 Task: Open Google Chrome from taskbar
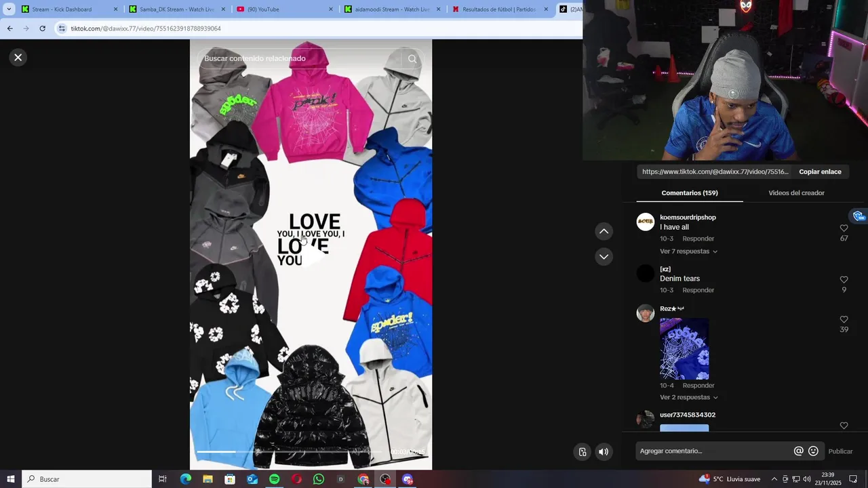[x=363, y=479]
